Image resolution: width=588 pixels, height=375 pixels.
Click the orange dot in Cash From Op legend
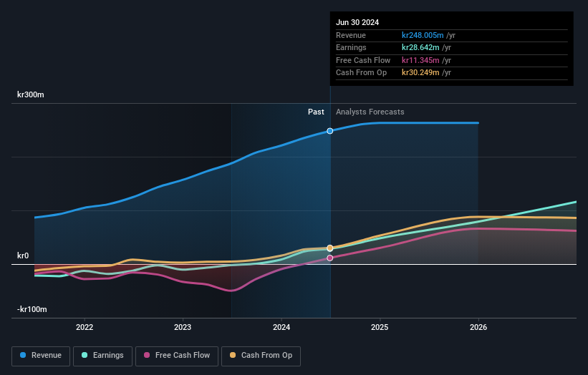[233, 355]
